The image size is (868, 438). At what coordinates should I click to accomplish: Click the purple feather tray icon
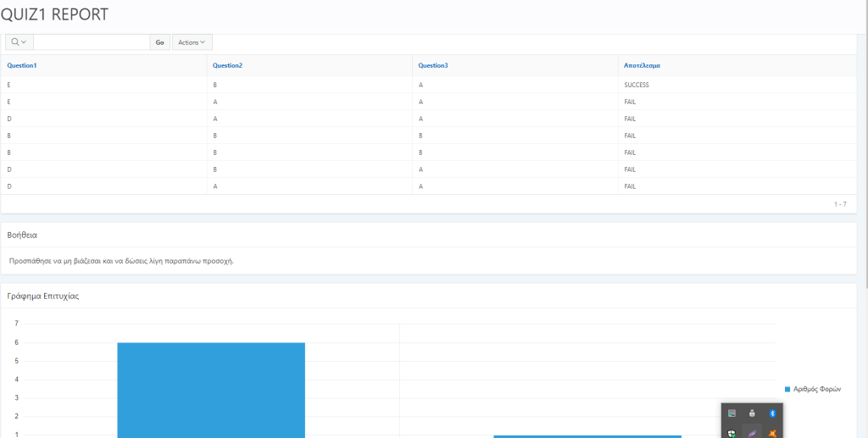point(752,433)
